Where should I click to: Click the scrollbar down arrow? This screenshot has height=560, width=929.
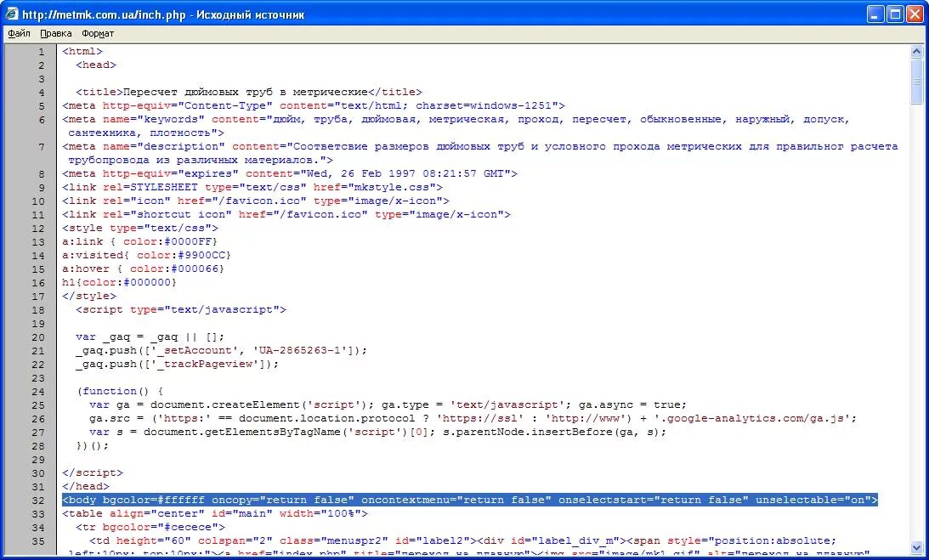click(x=916, y=547)
